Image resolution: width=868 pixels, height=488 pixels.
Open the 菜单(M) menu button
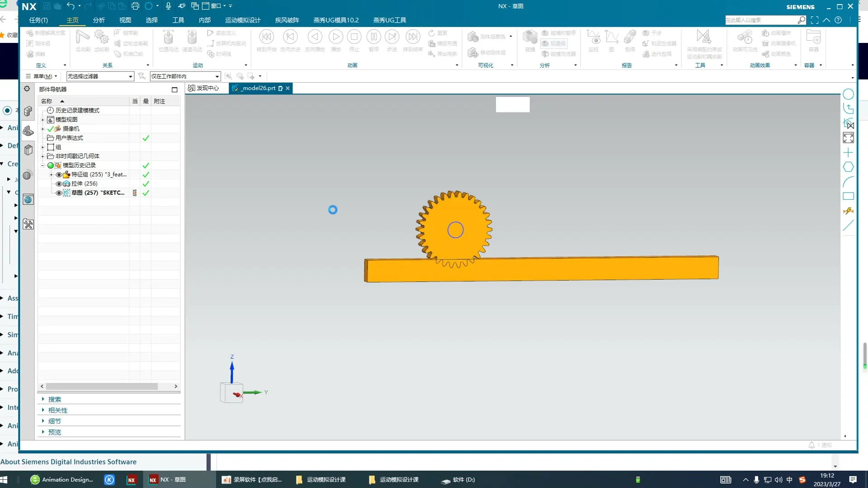(x=42, y=76)
